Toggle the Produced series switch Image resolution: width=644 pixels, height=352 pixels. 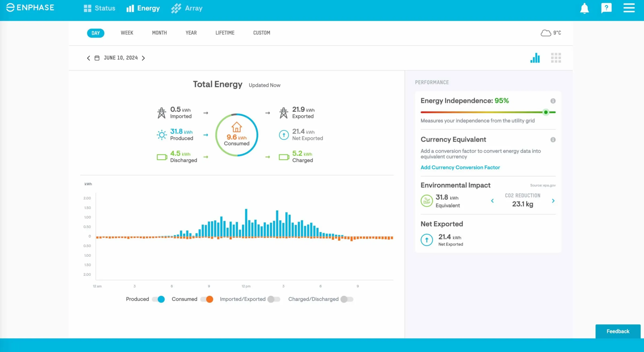(x=159, y=299)
